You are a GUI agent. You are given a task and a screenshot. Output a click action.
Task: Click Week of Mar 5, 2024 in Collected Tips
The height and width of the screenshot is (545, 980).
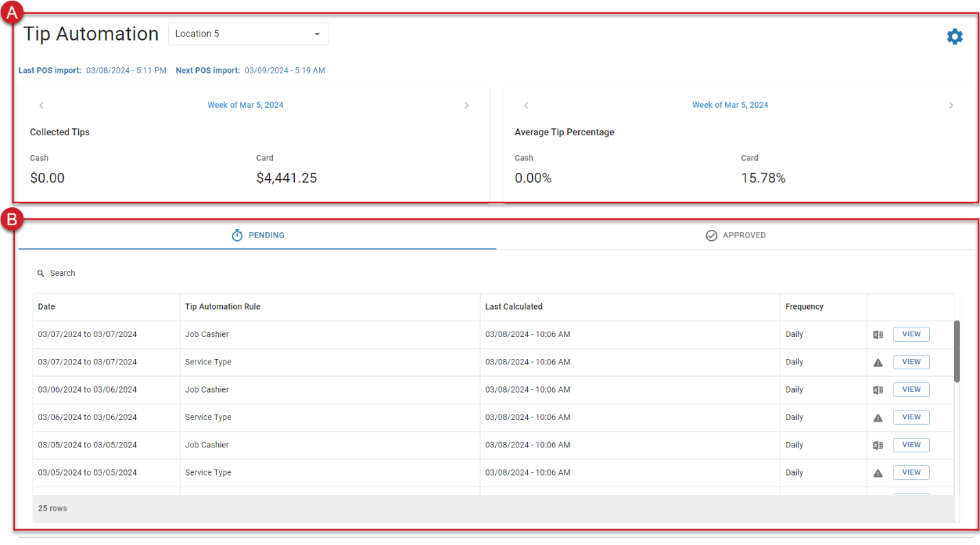tap(246, 105)
